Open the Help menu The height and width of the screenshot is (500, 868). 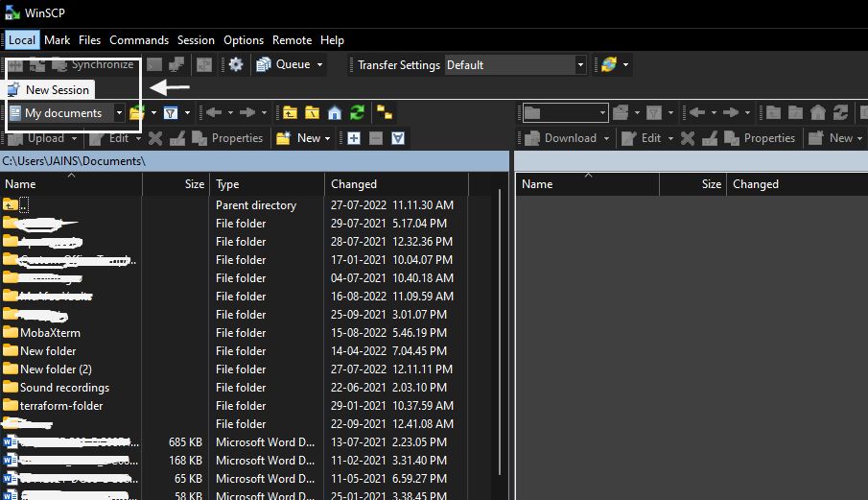click(332, 40)
